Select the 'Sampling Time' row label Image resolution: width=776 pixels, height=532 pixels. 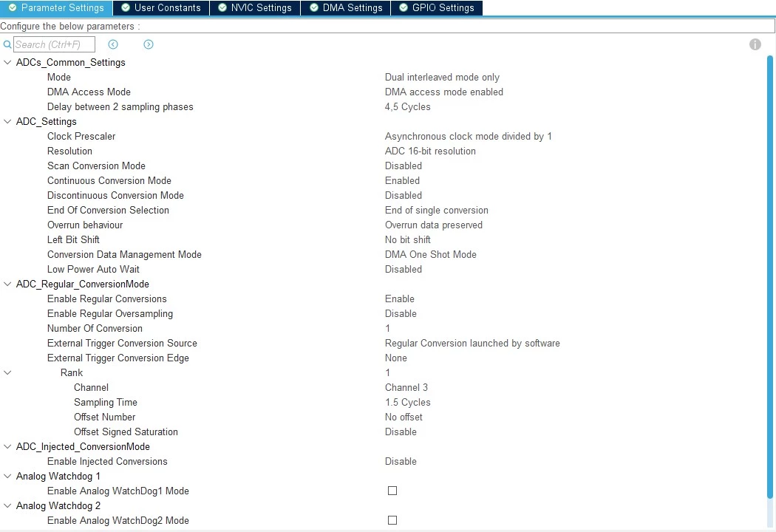tap(106, 403)
